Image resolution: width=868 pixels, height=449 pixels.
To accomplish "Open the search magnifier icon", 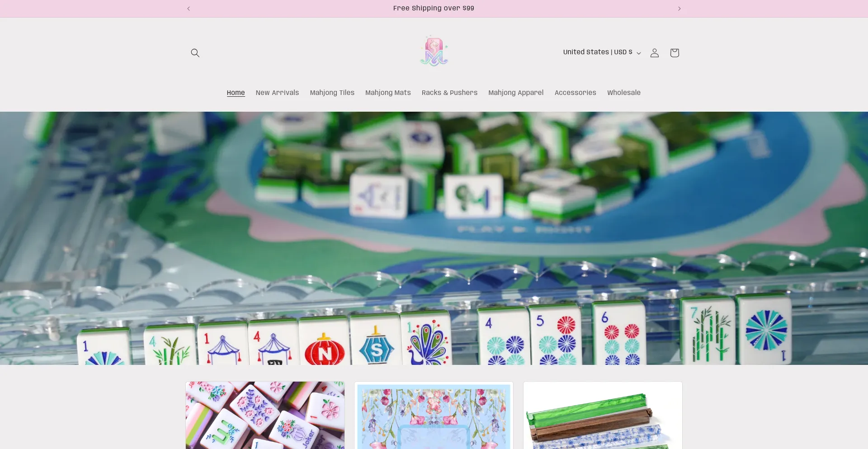I will click(x=195, y=53).
